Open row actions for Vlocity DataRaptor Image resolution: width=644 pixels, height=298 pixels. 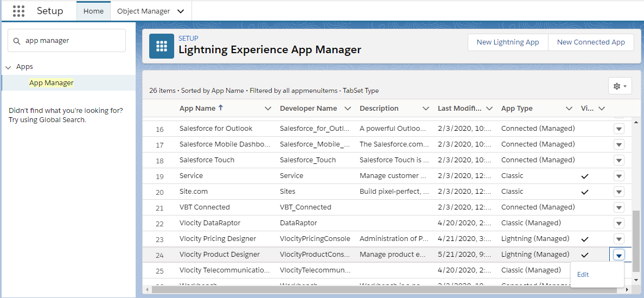(x=619, y=223)
